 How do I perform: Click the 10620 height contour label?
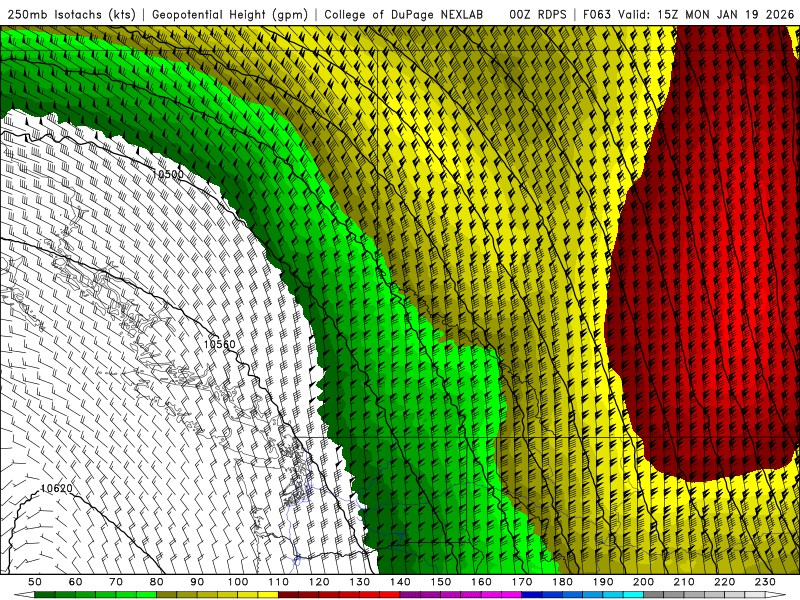click(x=57, y=488)
